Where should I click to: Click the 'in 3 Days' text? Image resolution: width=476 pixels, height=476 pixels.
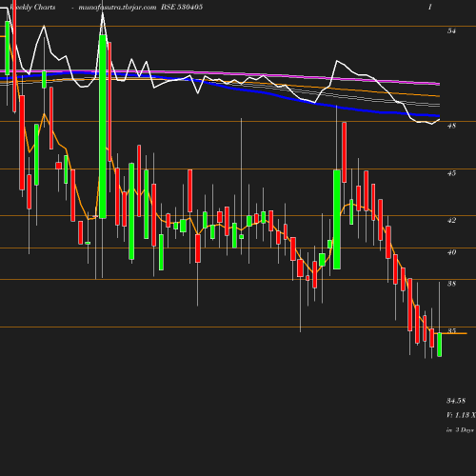pyautogui.click(x=460, y=430)
